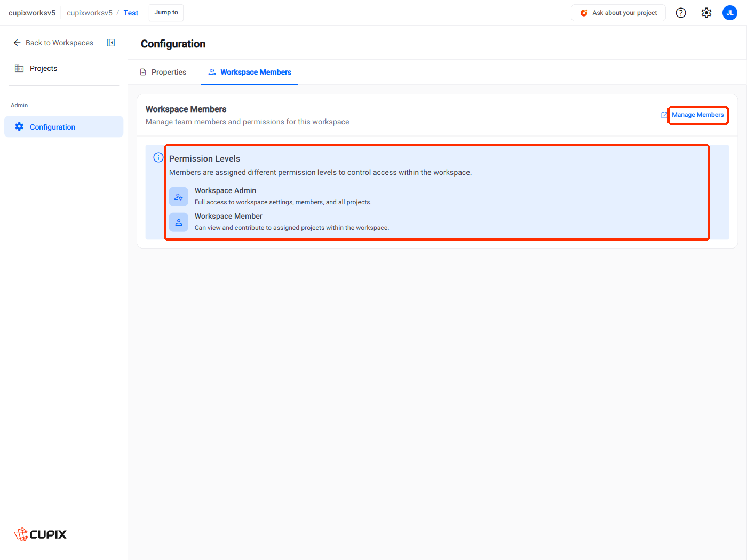Click the external link icon beside Manage Members

coord(664,115)
